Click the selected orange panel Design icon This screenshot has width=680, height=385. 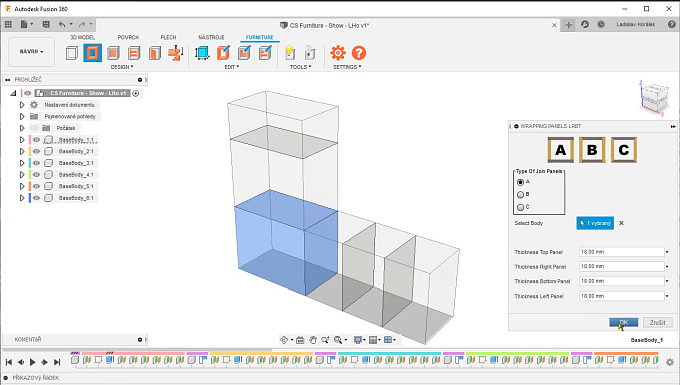click(92, 53)
